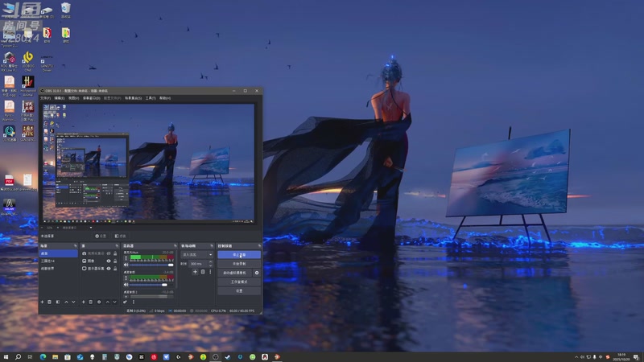Open the 视图(V) View menu
The height and width of the screenshot is (362, 644).
(73, 98)
